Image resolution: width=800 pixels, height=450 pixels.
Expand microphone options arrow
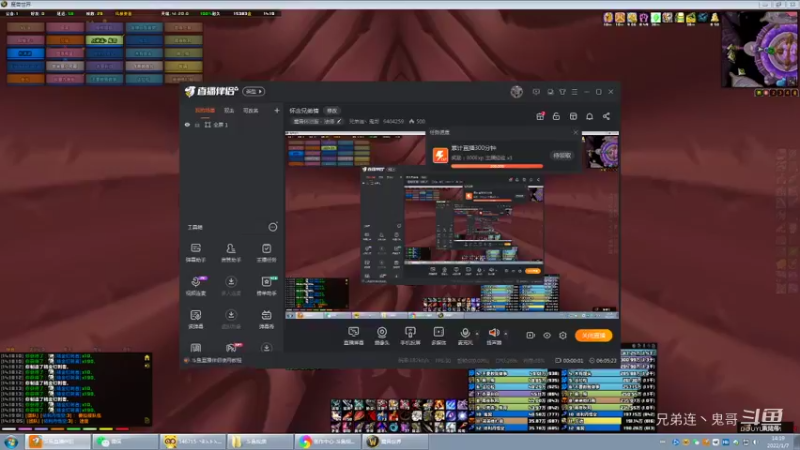(477, 334)
